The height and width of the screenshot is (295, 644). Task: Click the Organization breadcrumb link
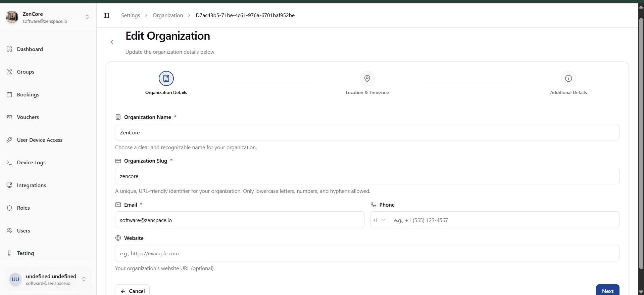point(168,15)
